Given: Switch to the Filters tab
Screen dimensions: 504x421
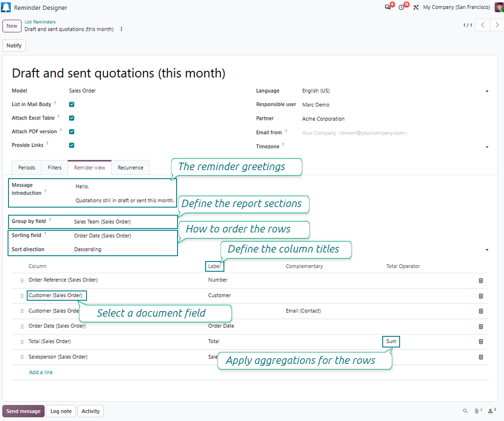Looking at the screenshot, I should (x=55, y=168).
